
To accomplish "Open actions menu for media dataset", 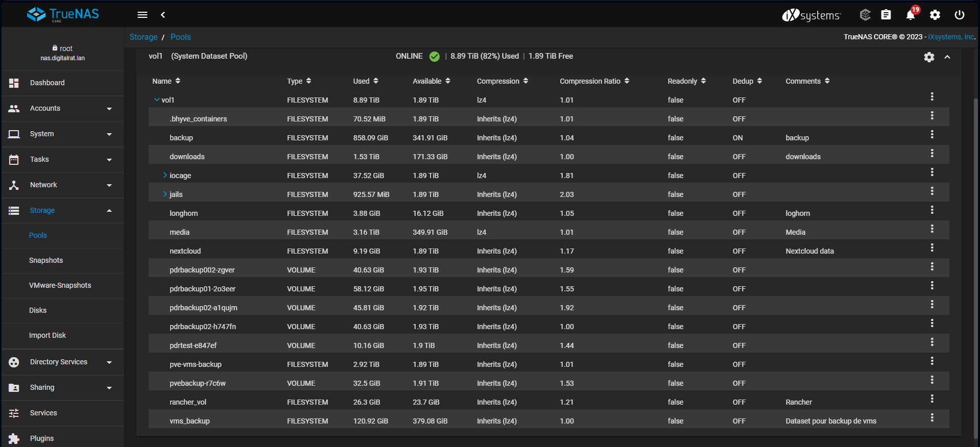I will (932, 229).
